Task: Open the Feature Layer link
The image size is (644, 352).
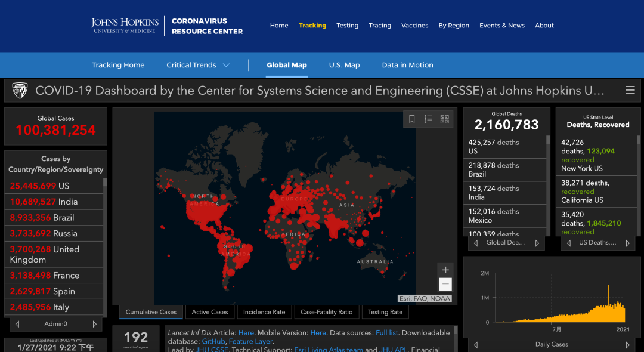Action: click(250, 341)
